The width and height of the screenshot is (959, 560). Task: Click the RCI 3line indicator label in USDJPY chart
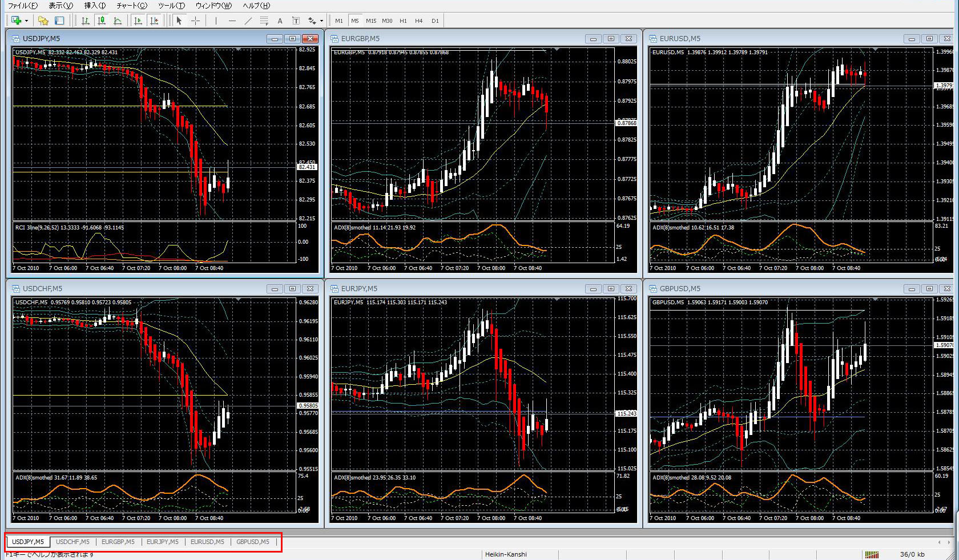pyautogui.click(x=70, y=228)
